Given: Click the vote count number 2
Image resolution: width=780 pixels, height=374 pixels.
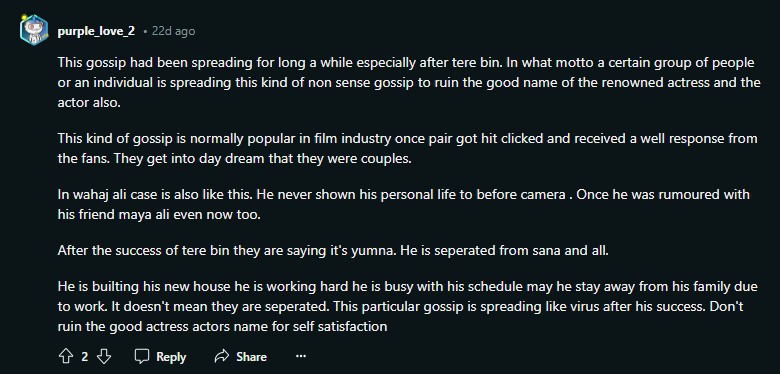Looking at the screenshot, I should pos(85,357).
